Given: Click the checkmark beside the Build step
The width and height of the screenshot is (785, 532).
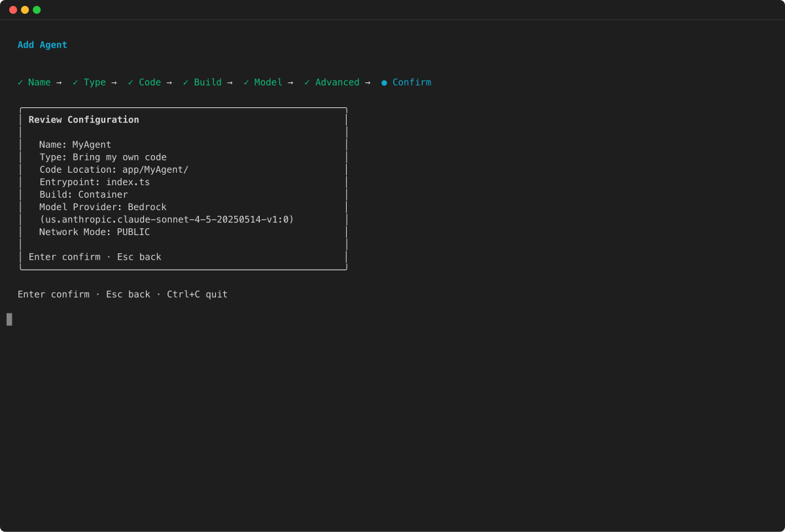Looking at the screenshot, I should (186, 82).
